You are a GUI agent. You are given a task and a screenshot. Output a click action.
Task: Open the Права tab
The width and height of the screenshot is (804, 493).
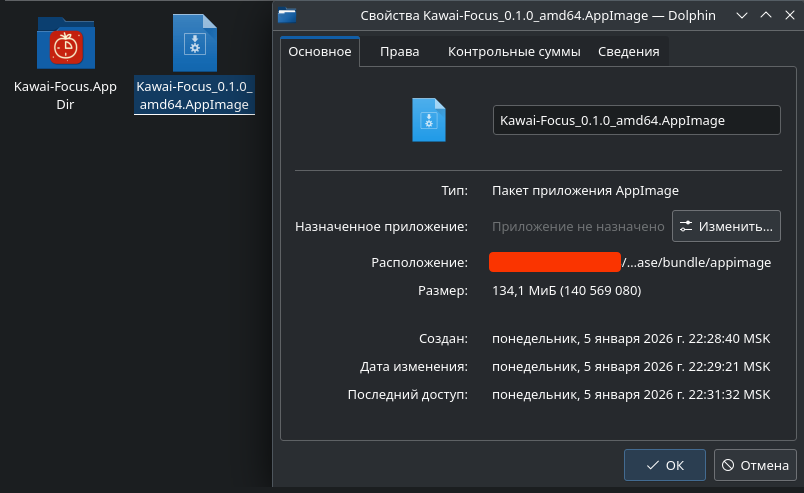coord(399,52)
